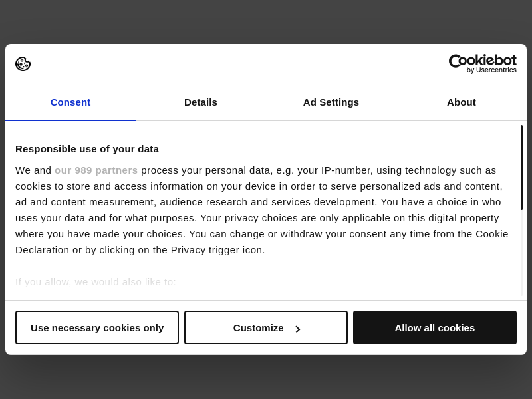Open the Details tab
This screenshot has height=399, width=532.
coord(201,102)
